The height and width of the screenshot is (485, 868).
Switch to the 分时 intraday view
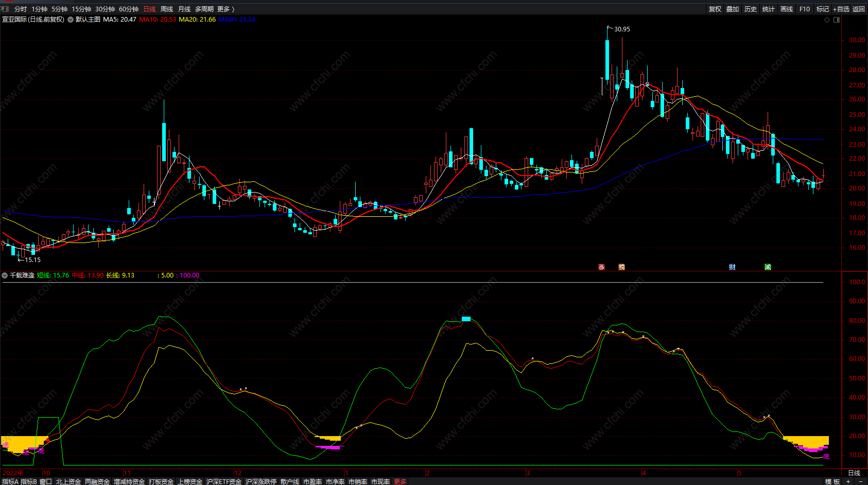click(21, 9)
